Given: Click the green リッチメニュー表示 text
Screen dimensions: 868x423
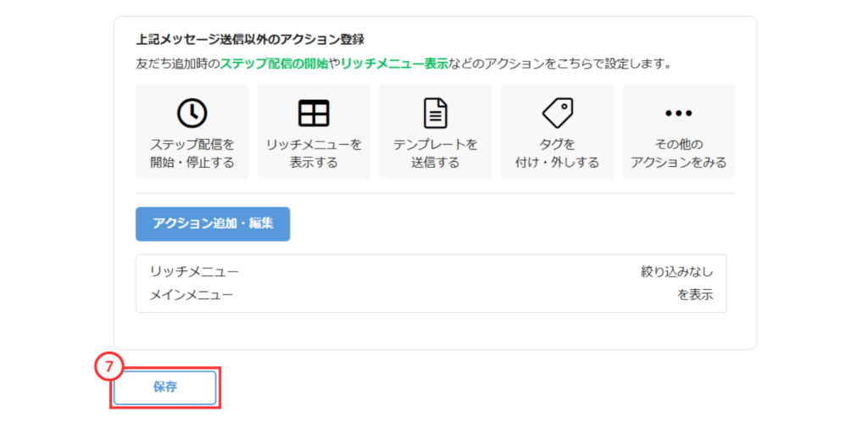Looking at the screenshot, I should 394,64.
